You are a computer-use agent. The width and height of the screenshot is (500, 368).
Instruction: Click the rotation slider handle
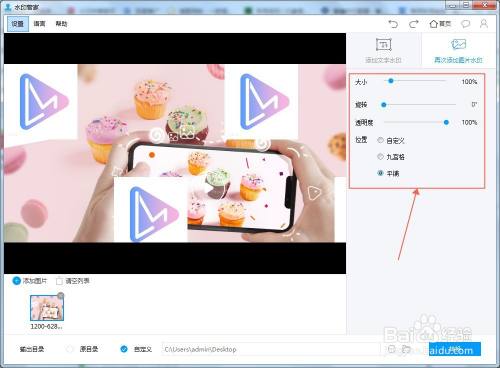click(x=384, y=105)
